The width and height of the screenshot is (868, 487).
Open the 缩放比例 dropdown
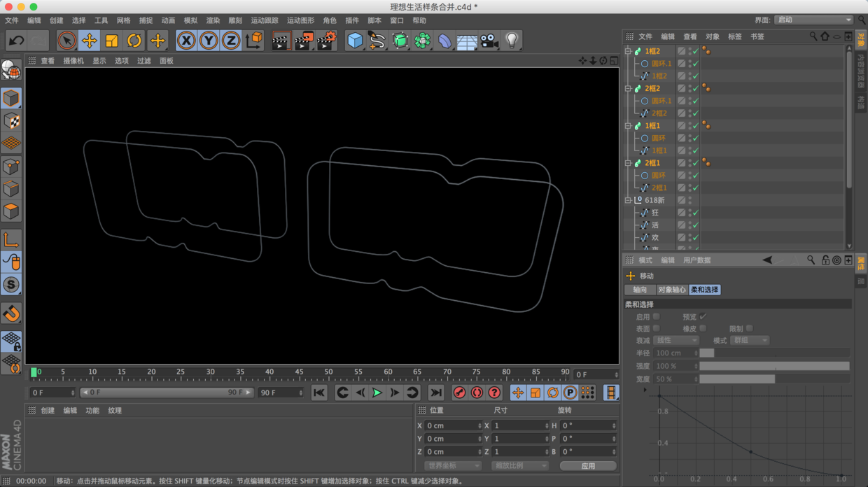519,466
